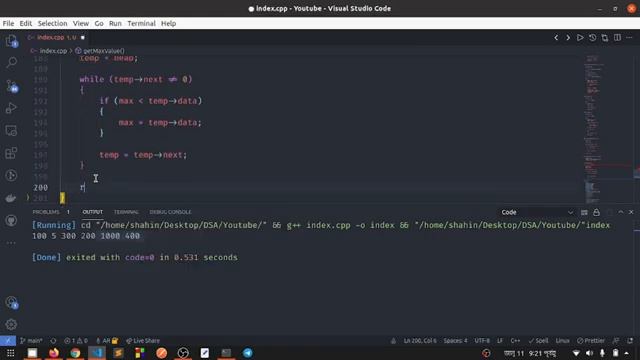Screen dimensions: 640x360
Task: Start Live Share from status bar
Action: [143, 340]
